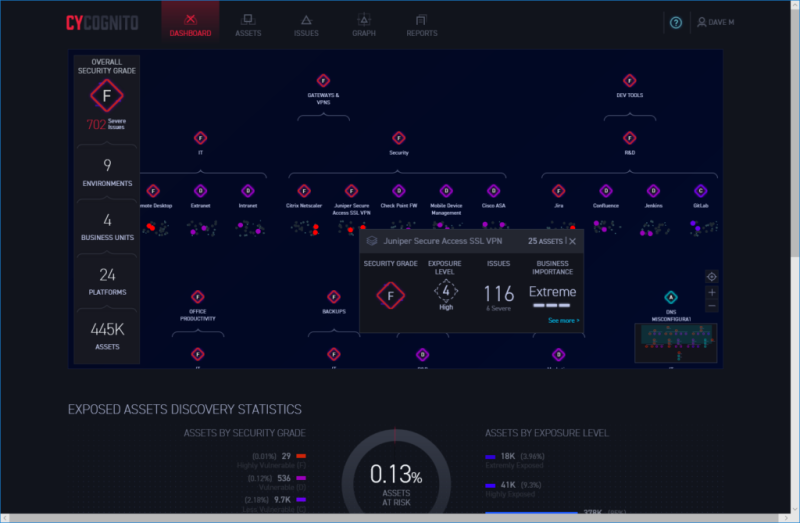
Task: Zoom out with the minus icon
Action: [712, 306]
